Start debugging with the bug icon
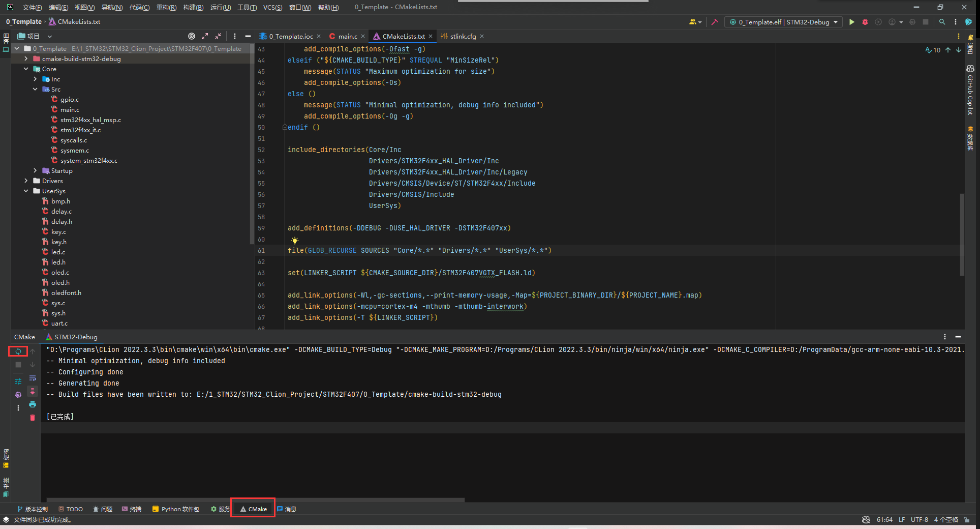This screenshot has height=529, width=980. [x=865, y=22]
